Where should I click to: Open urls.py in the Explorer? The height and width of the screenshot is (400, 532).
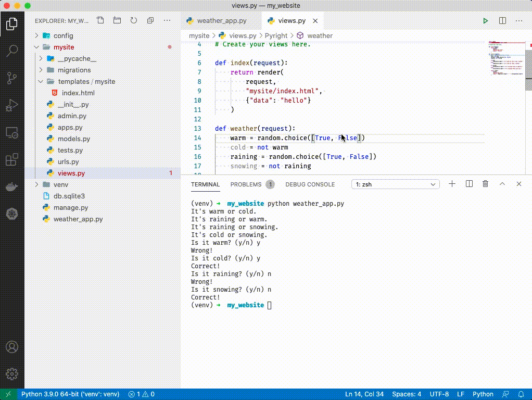[x=68, y=162]
